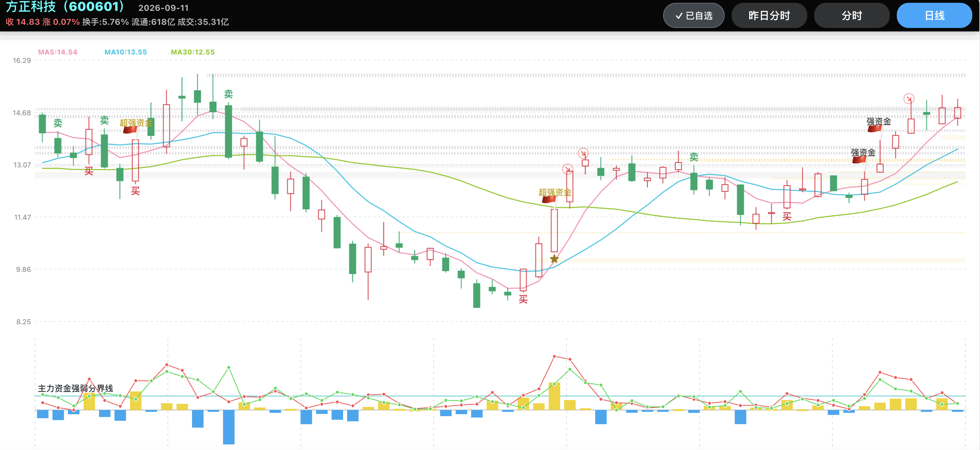The height and width of the screenshot is (450, 980).
Task: Click the gold star marker on the chart
Action: 554,259
